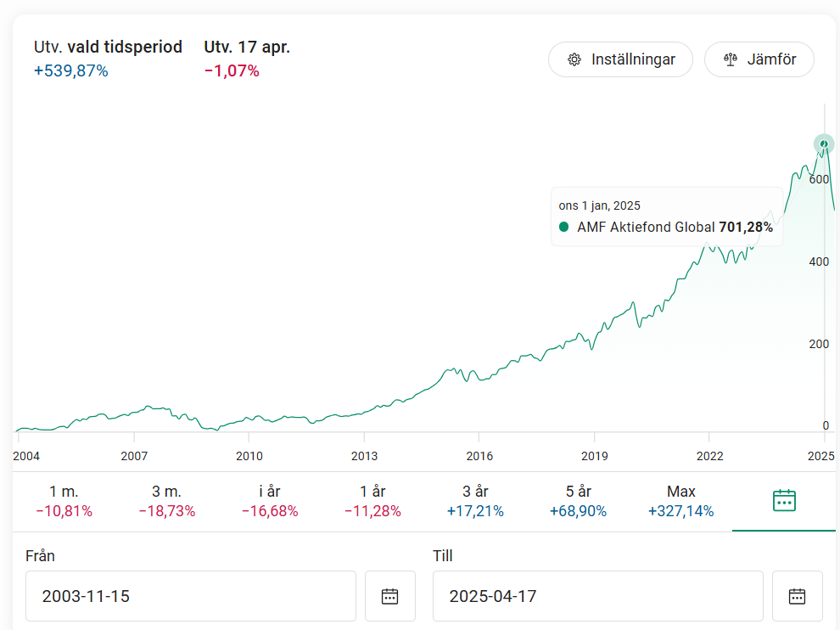The image size is (840, 630).
Task: Click the Från date input field
Action: tap(190, 596)
